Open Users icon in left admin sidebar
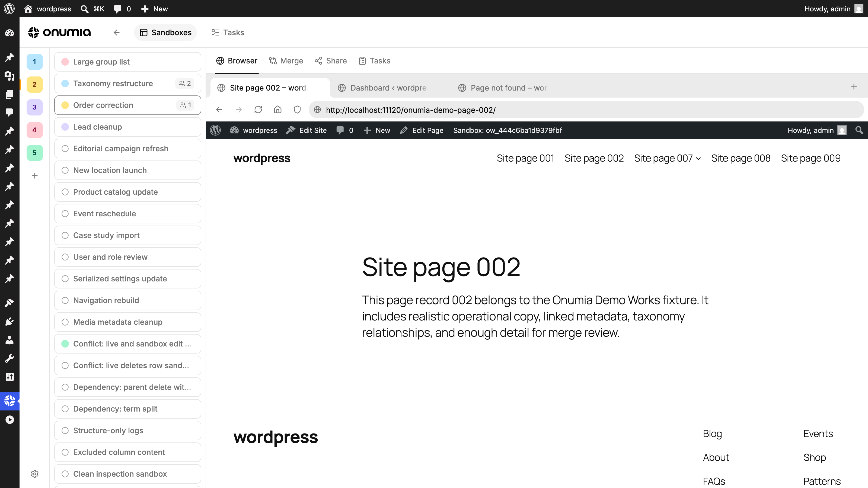 tap(9, 340)
